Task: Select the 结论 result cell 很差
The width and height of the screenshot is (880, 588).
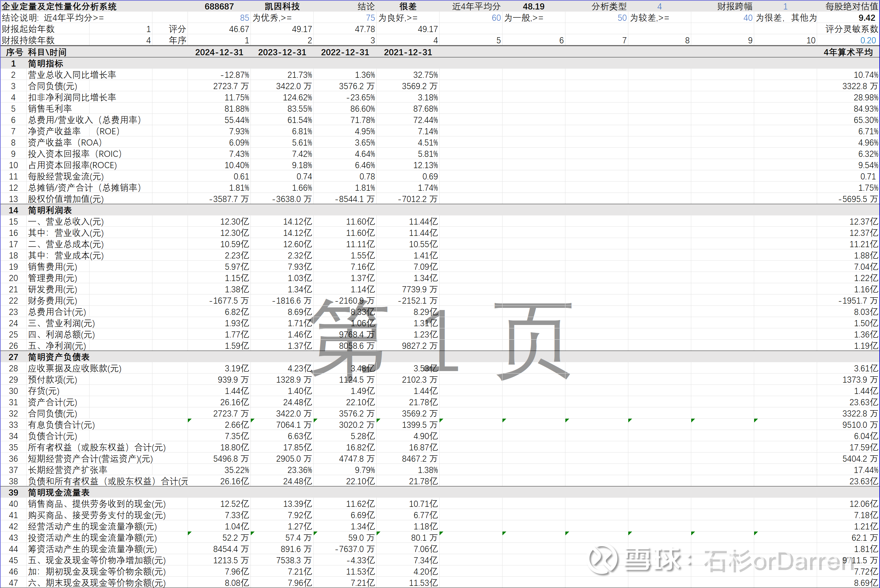Action: (x=408, y=6)
